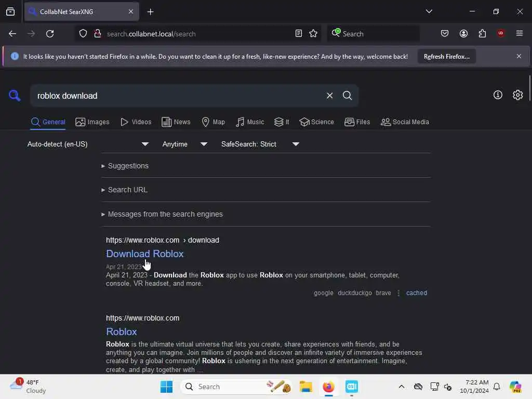Open Firefox application menu
532x399 pixels.
click(519, 33)
